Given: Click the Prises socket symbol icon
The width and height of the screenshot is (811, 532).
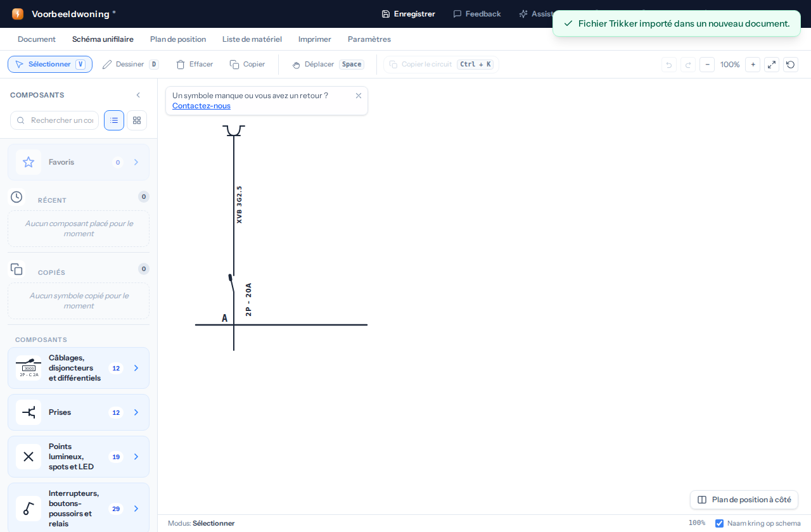Looking at the screenshot, I should click(x=29, y=412).
